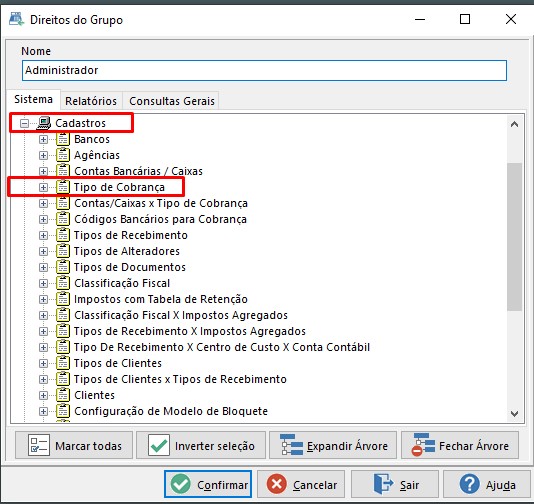Click the Agências document icon
This screenshot has width=534, height=504.
pos(63,155)
